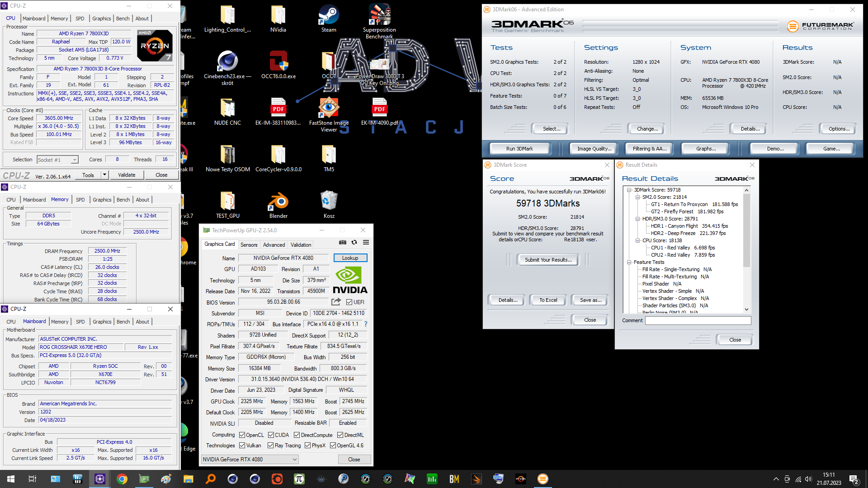868x488 pixels.
Task: Click the Run 3DMark button
Action: pyautogui.click(x=519, y=149)
